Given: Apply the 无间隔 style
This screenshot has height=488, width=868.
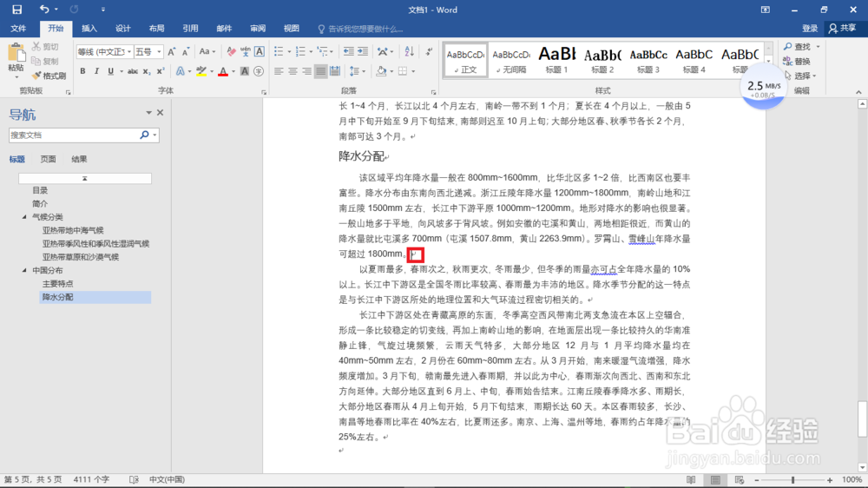Looking at the screenshot, I should [x=511, y=60].
